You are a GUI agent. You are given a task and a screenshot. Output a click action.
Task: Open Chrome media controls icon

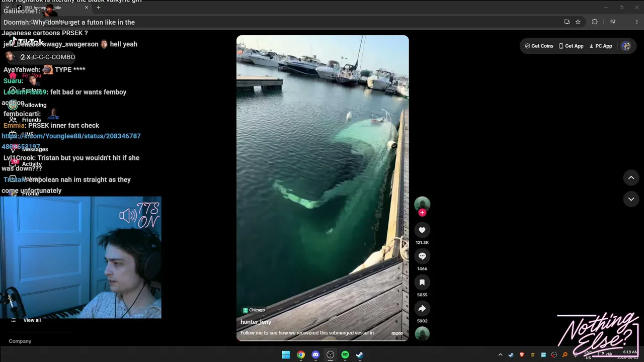[x=613, y=22]
